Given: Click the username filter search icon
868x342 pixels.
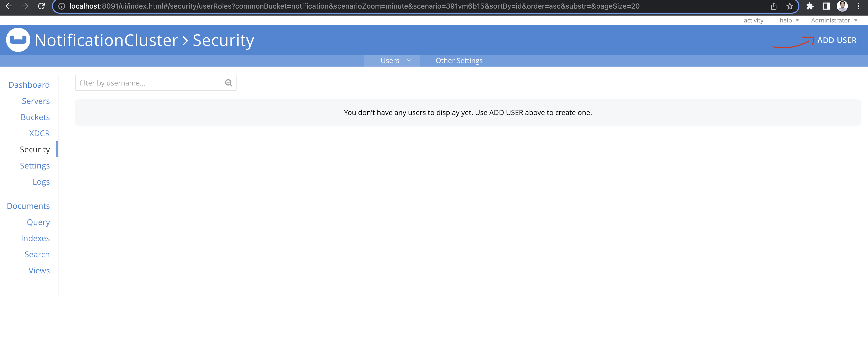Looking at the screenshot, I should pyautogui.click(x=228, y=83).
